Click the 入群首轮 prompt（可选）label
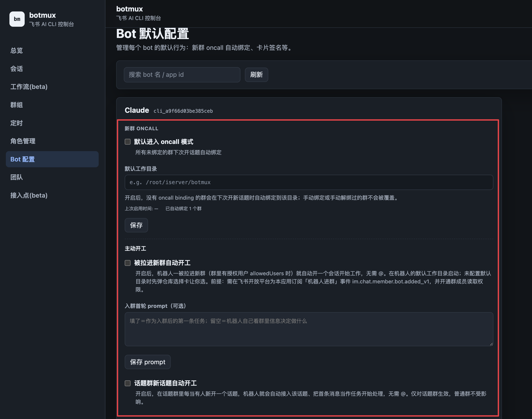 pos(156,306)
